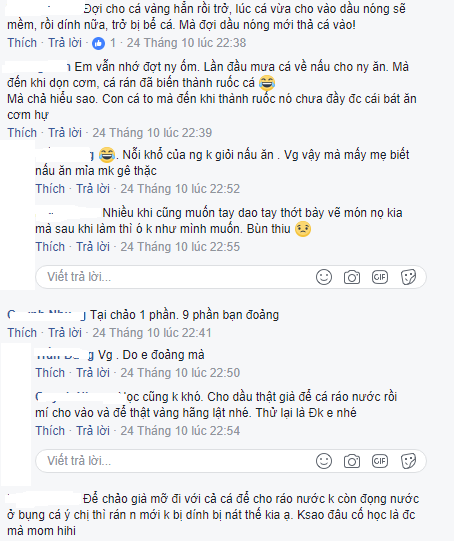Reply to the comment posted at 22:54
454x541 pixels.
pos(93,431)
